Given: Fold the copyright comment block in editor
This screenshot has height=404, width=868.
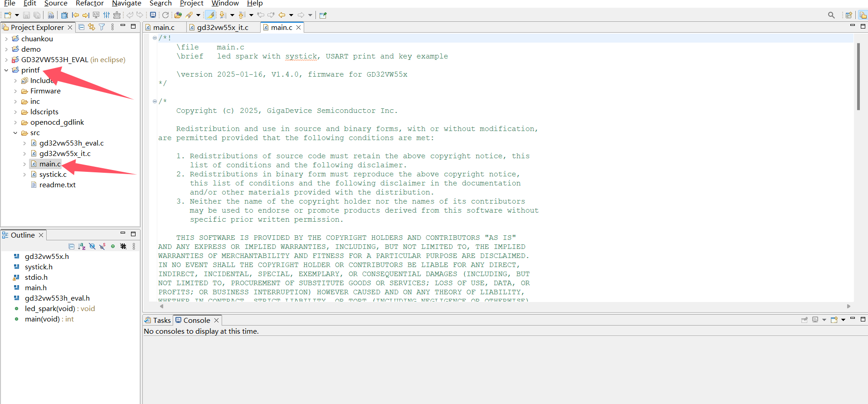Looking at the screenshot, I should [155, 101].
